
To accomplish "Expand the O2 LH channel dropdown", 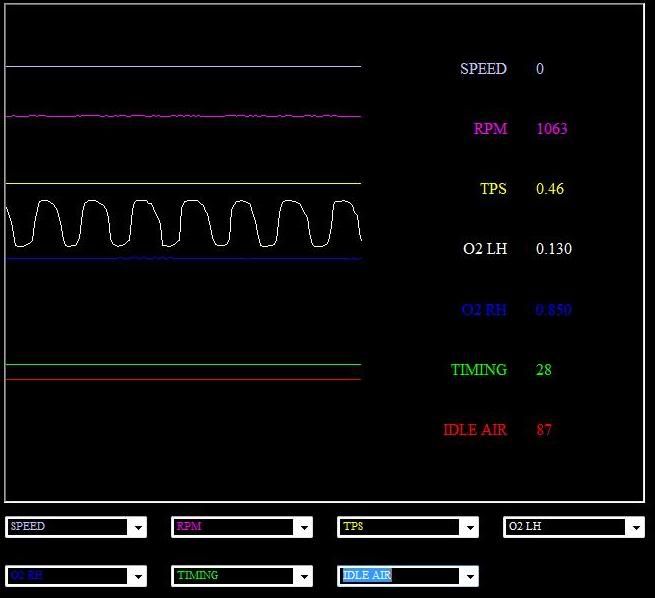I will tap(635, 527).
